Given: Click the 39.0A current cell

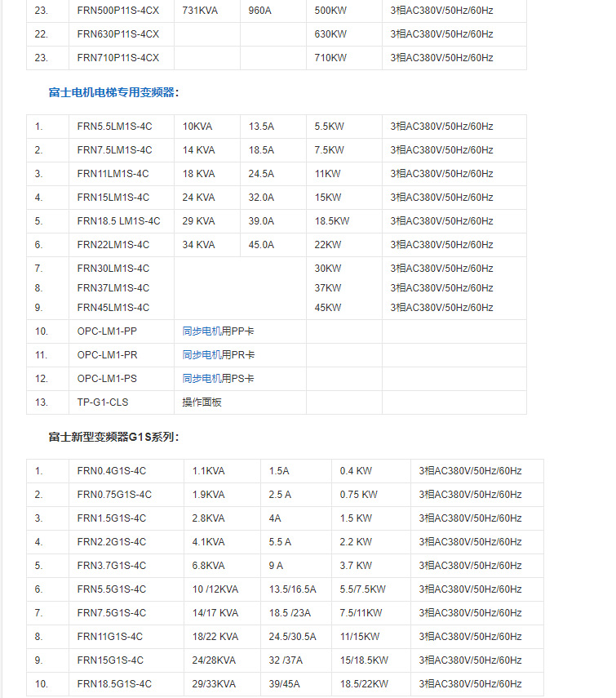Looking at the screenshot, I should coord(273,220).
